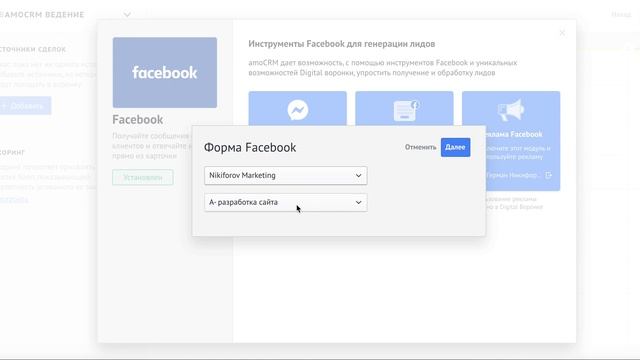This screenshot has height=360, width=640.
Task: Click the external link icon in ads card
Action: tap(549, 175)
